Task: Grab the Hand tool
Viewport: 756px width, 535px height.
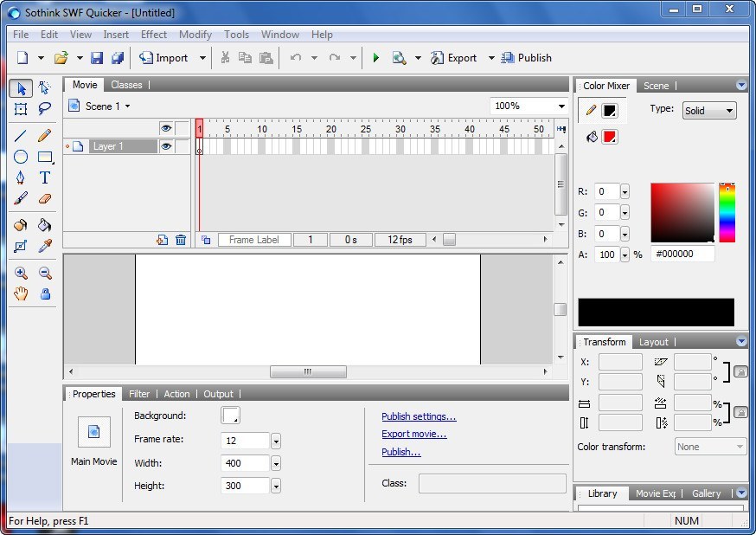Action: [x=21, y=293]
